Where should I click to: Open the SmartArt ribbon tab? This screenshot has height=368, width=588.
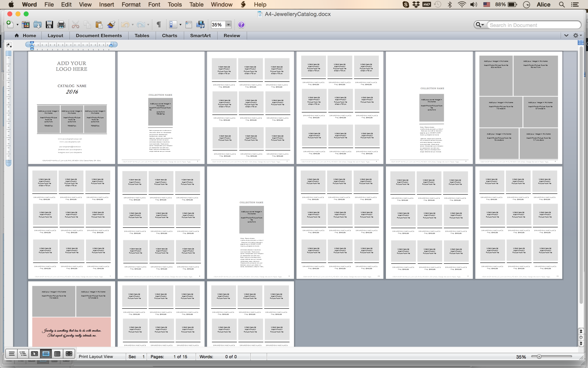(x=201, y=35)
